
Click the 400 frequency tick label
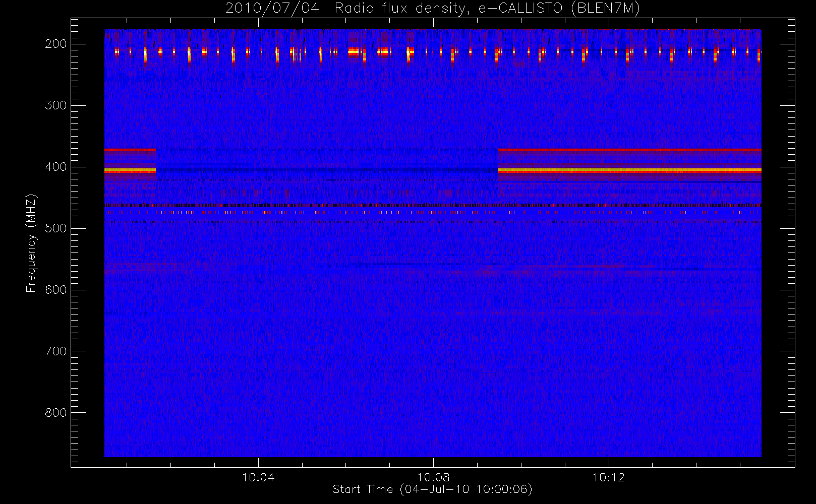pos(56,167)
